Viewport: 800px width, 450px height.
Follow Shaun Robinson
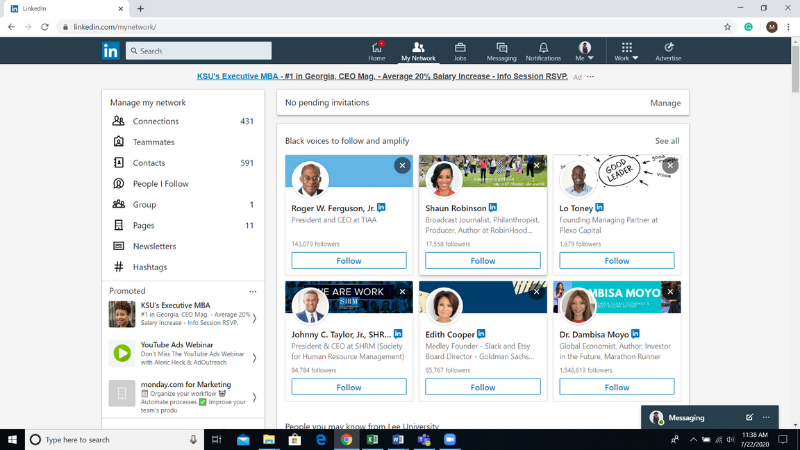[483, 261]
